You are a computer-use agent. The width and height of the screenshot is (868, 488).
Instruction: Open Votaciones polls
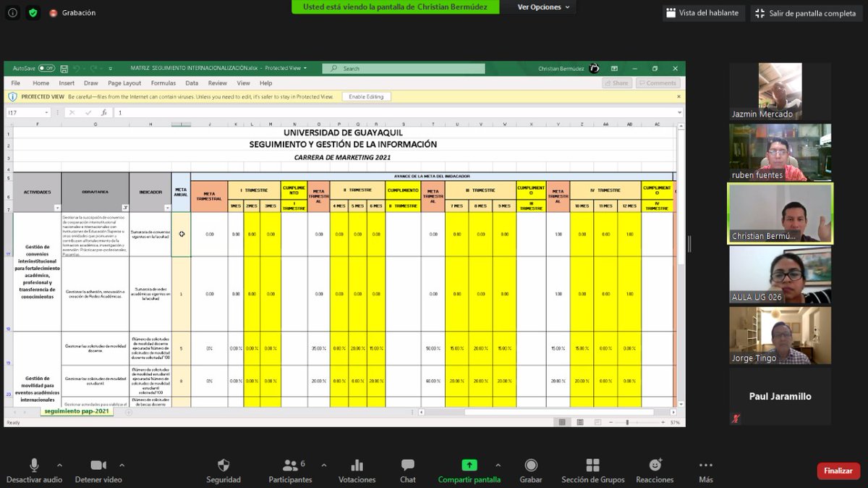click(x=357, y=471)
